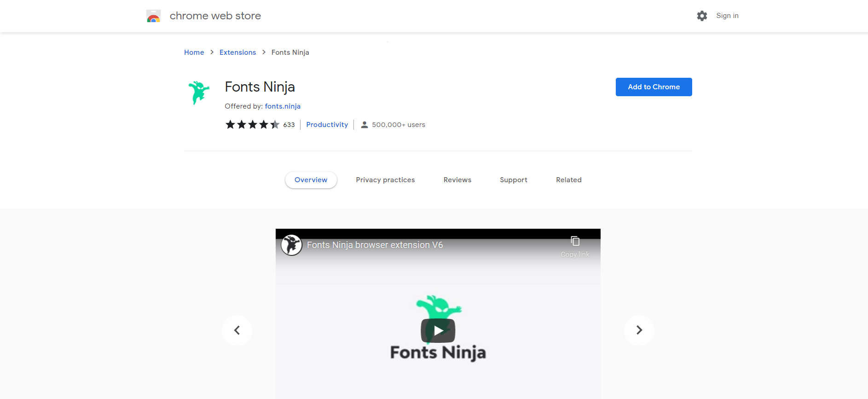Click the Fonts Ninja video thumbnail logo
This screenshot has height=399, width=868.
438,329
